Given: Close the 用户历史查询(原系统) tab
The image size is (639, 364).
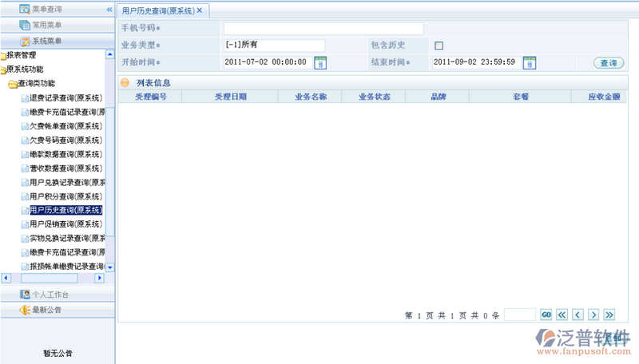Looking at the screenshot, I should [200, 10].
